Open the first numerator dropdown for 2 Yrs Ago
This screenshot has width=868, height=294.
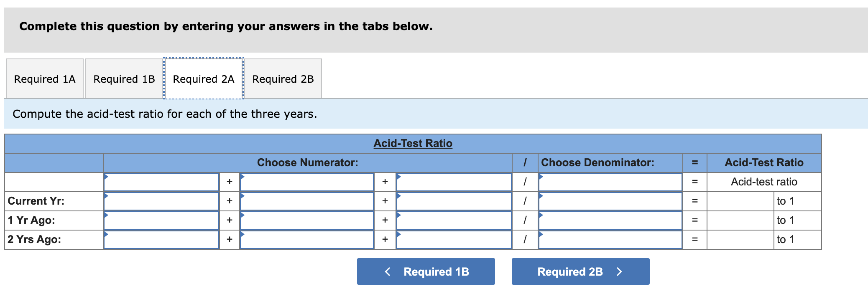[x=161, y=239]
